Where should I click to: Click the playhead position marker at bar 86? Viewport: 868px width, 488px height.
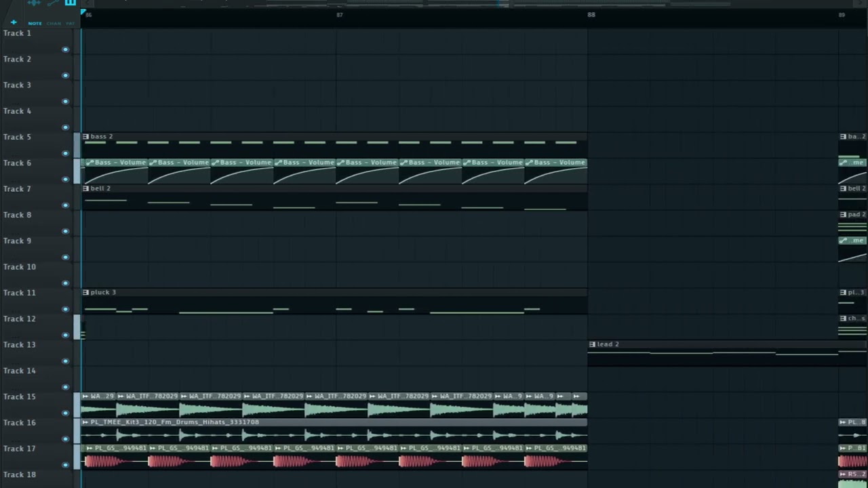pos(83,12)
